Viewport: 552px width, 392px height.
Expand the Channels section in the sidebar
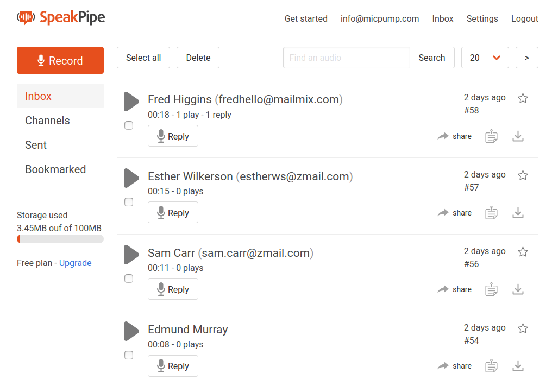(47, 121)
